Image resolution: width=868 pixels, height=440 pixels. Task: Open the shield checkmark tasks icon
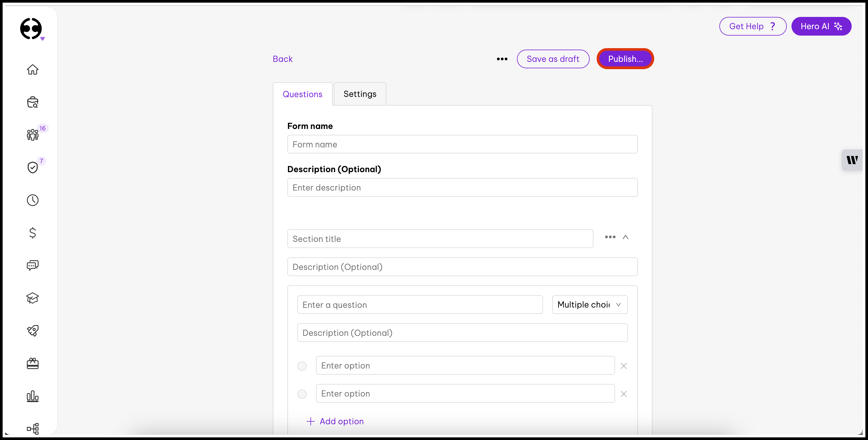pyautogui.click(x=33, y=167)
